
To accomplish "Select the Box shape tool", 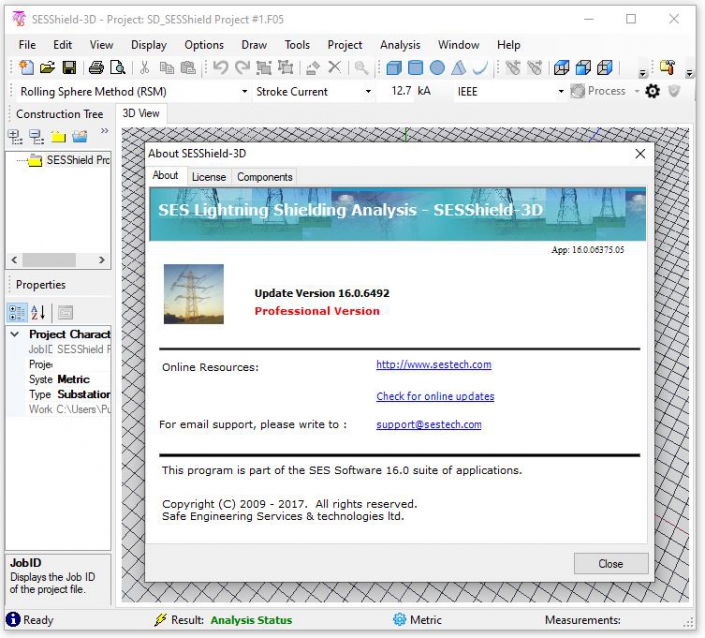I will pyautogui.click(x=394, y=67).
